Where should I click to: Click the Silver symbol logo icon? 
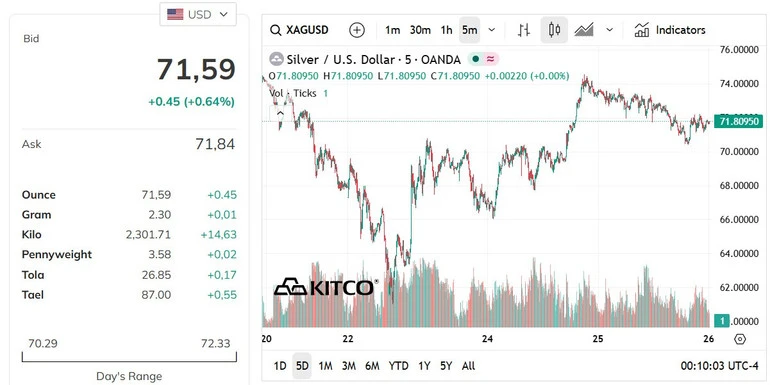276,59
